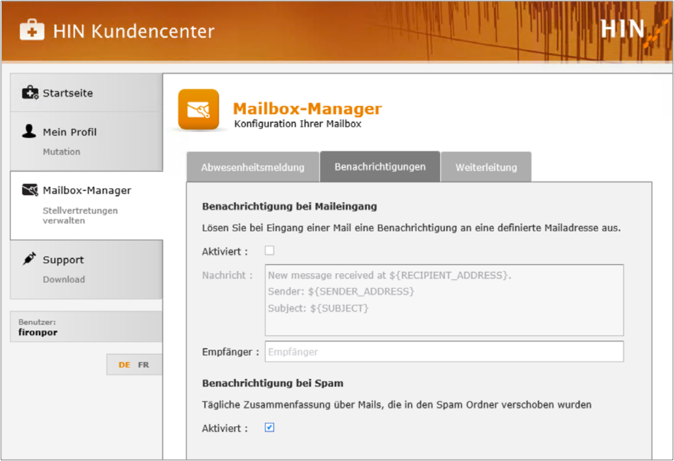Image resolution: width=674 pixels, height=461 pixels.
Task: Switch language to FR
Action: click(144, 365)
